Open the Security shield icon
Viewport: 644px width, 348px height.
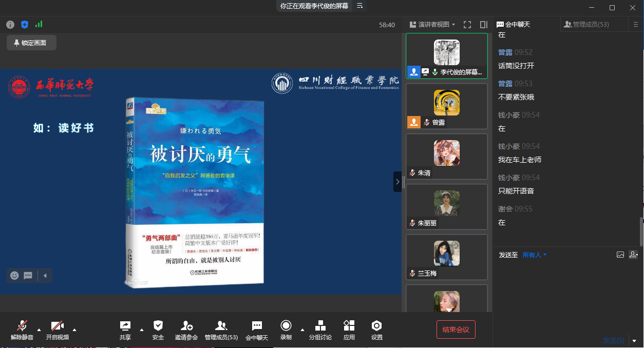pyautogui.click(x=158, y=326)
